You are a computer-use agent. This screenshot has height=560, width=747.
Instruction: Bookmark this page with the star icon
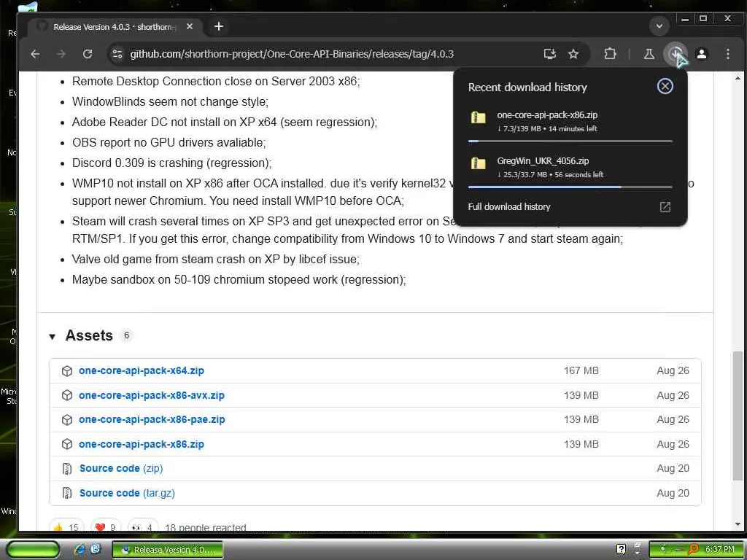pos(573,54)
